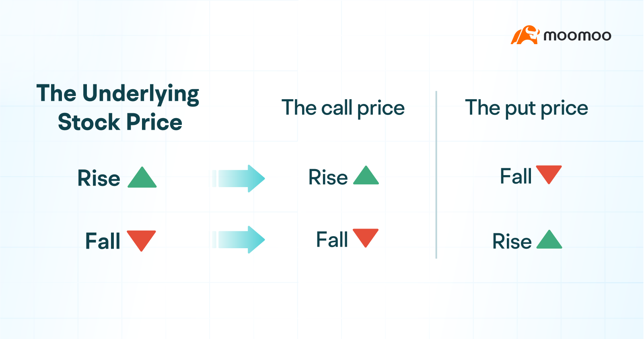
Task: Click the orange moomoo bull logo icon
Action: coord(525,35)
